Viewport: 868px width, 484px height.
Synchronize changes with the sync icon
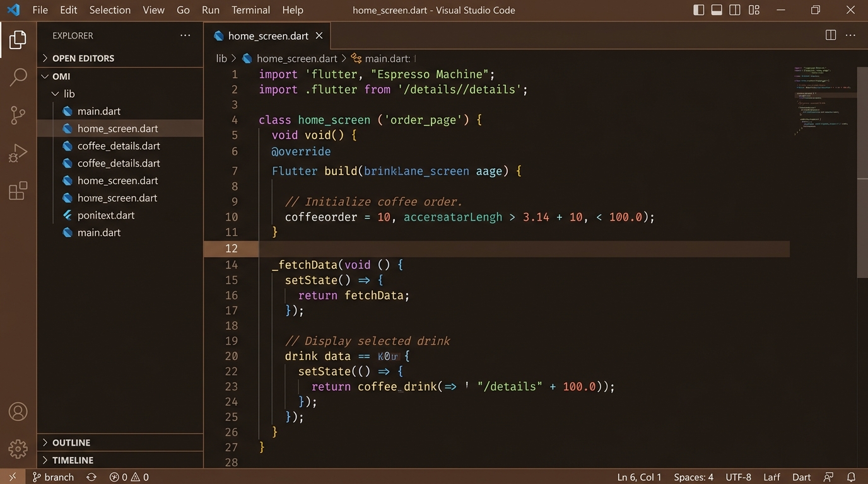pyautogui.click(x=91, y=477)
